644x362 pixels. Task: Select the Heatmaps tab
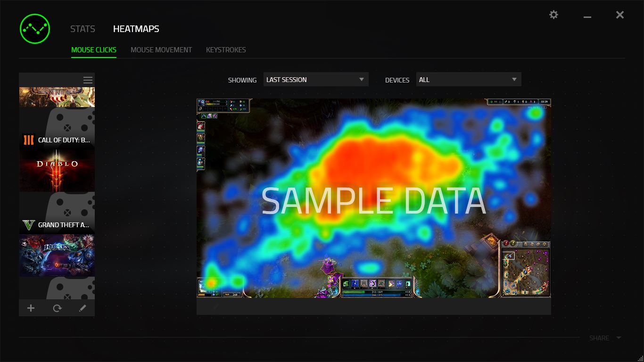click(136, 29)
